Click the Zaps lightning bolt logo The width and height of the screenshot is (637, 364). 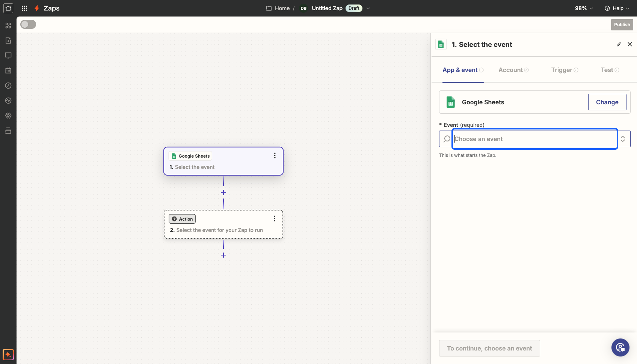coord(37,8)
